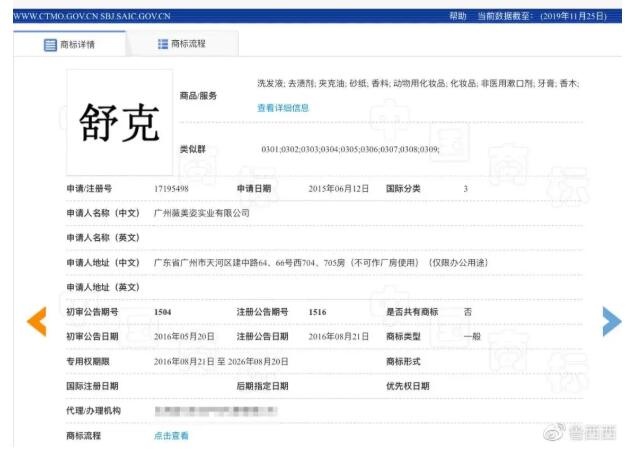Click the 初审公告期号 label
This screenshot has width=635, height=449.
coord(92,312)
